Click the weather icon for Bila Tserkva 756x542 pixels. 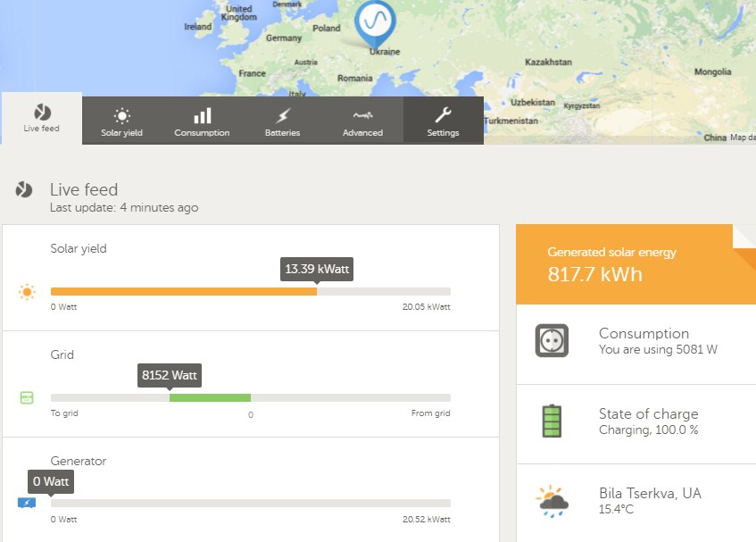click(x=552, y=501)
